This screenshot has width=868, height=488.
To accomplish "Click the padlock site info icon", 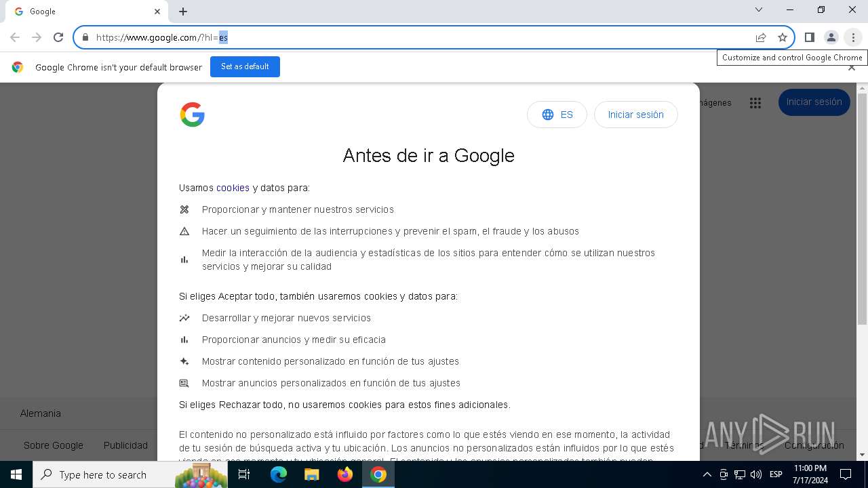I will pyautogui.click(x=85, y=37).
